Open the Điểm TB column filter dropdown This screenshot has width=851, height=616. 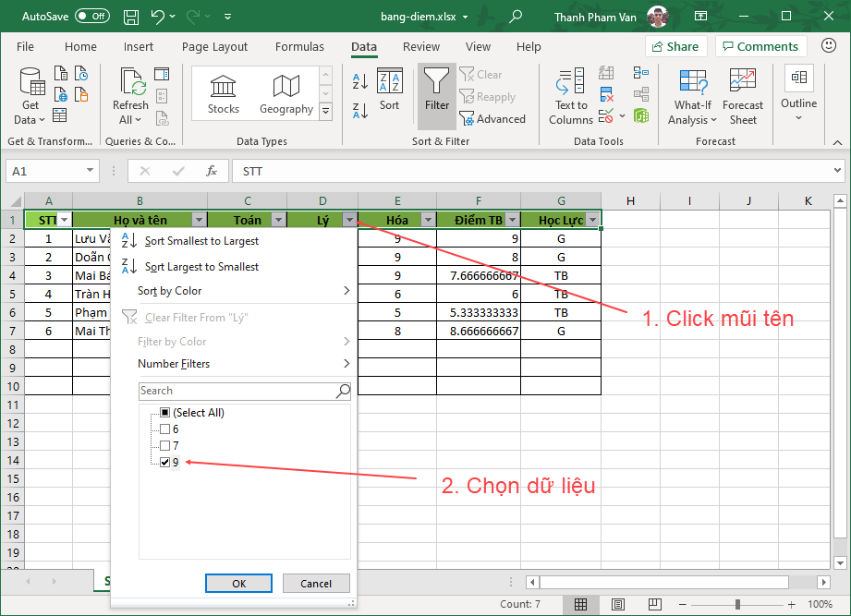pos(512,220)
